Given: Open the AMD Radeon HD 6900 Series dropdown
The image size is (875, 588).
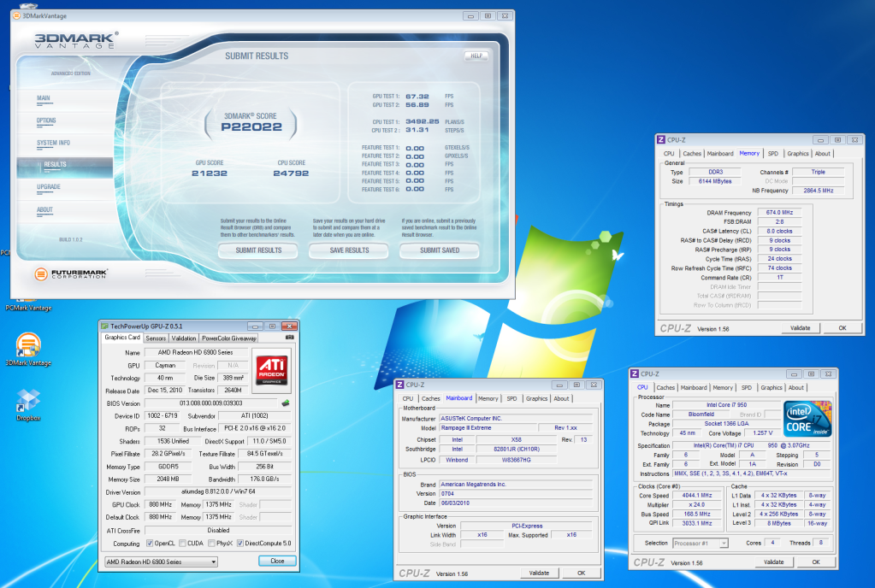Looking at the screenshot, I should click(x=162, y=562).
